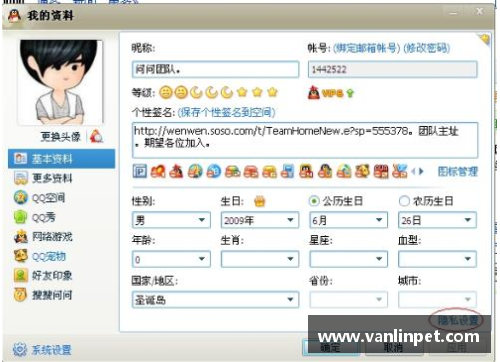The height and width of the screenshot is (362, 500).
Task: Click the 确定 button
Action: point(331,348)
